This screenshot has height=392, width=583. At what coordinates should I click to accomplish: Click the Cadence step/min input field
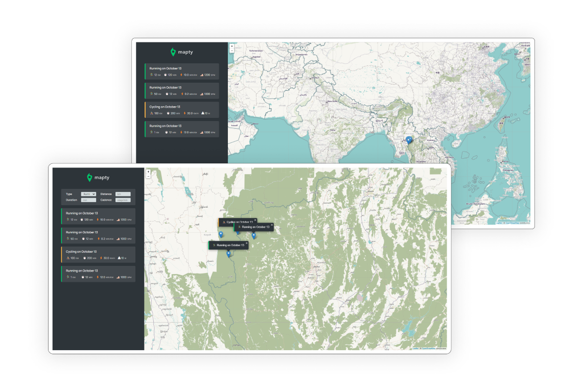tap(123, 200)
